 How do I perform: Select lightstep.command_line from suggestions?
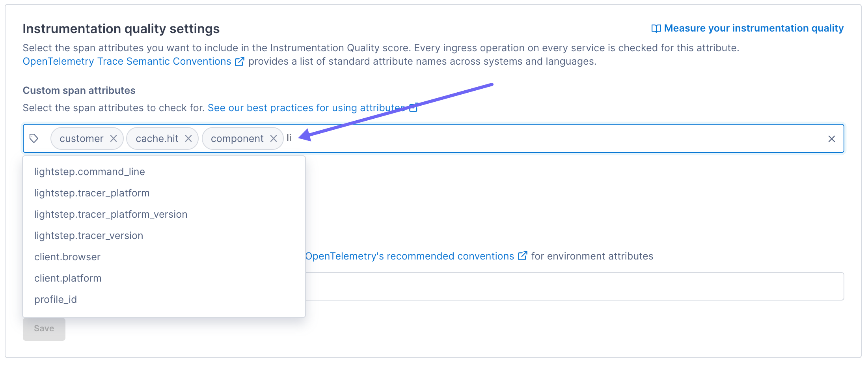click(x=89, y=172)
